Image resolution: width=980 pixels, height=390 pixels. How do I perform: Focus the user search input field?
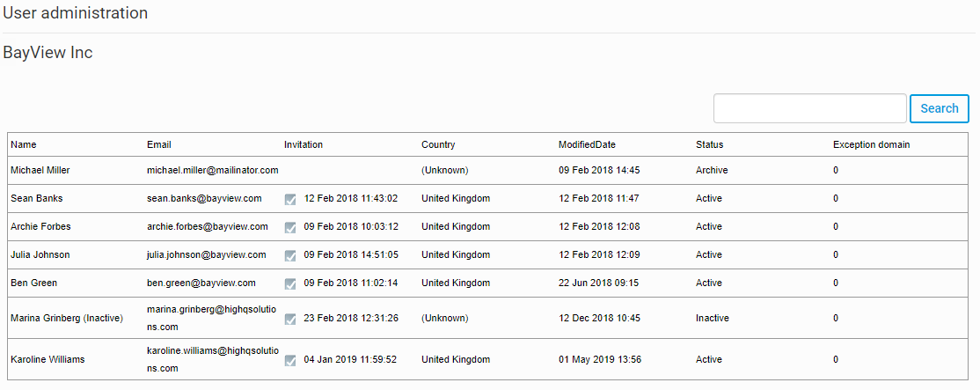click(x=809, y=108)
